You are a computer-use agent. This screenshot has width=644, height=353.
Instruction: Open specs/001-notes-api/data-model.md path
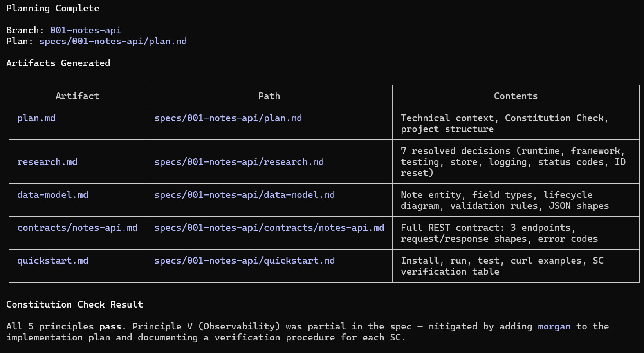[244, 195]
